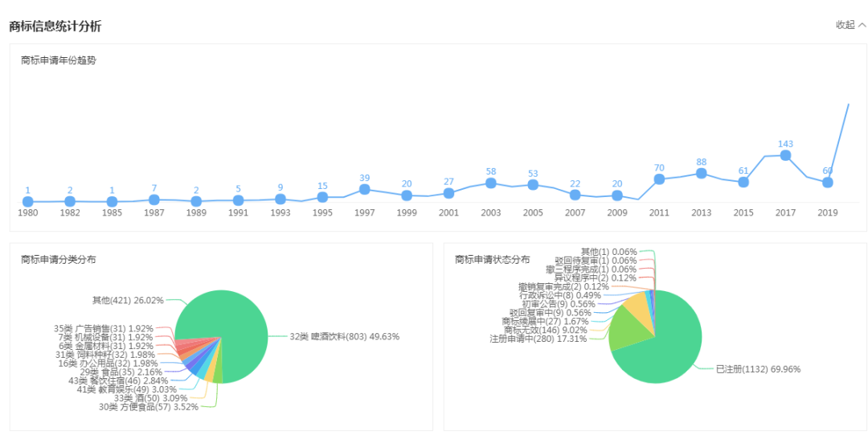
Task: Click the 2019 data point labeled 60
Action: tap(827, 183)
